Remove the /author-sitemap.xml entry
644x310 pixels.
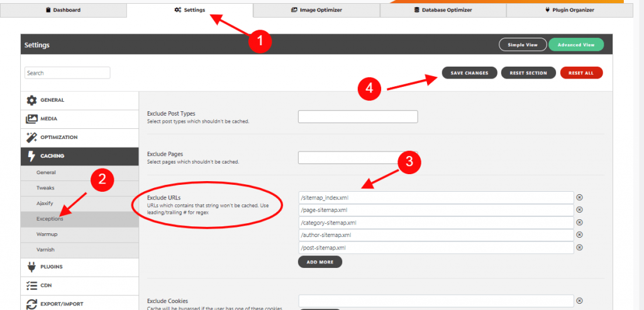[x=579, y=235]
